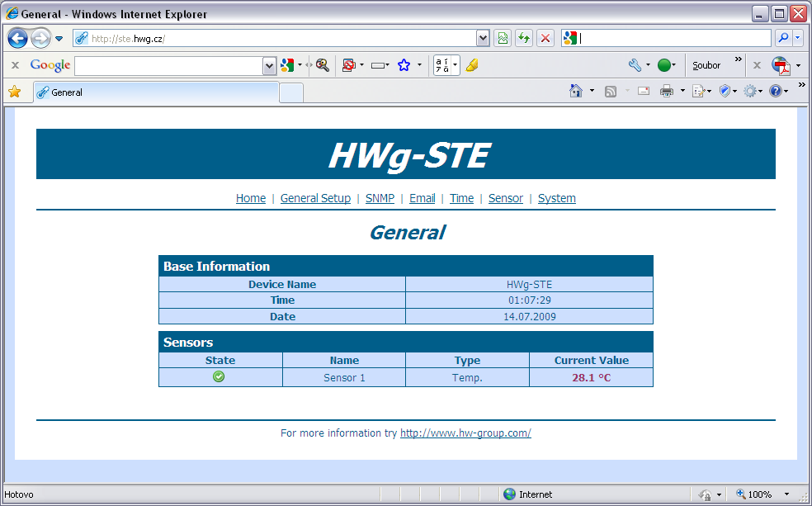The height and width of the screenshot is (506, 812).
Task: Expand the menu bar overflow chevron
Action: 739,59
